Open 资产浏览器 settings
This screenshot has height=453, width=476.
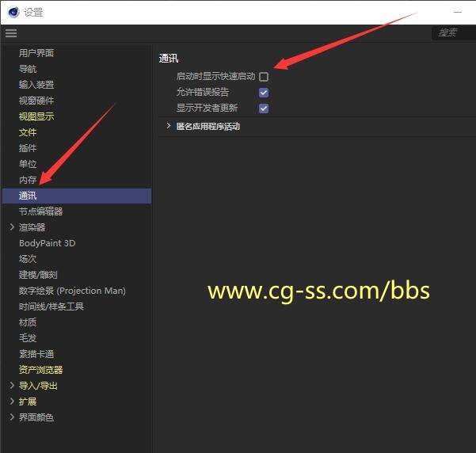[x=40, y=370]
